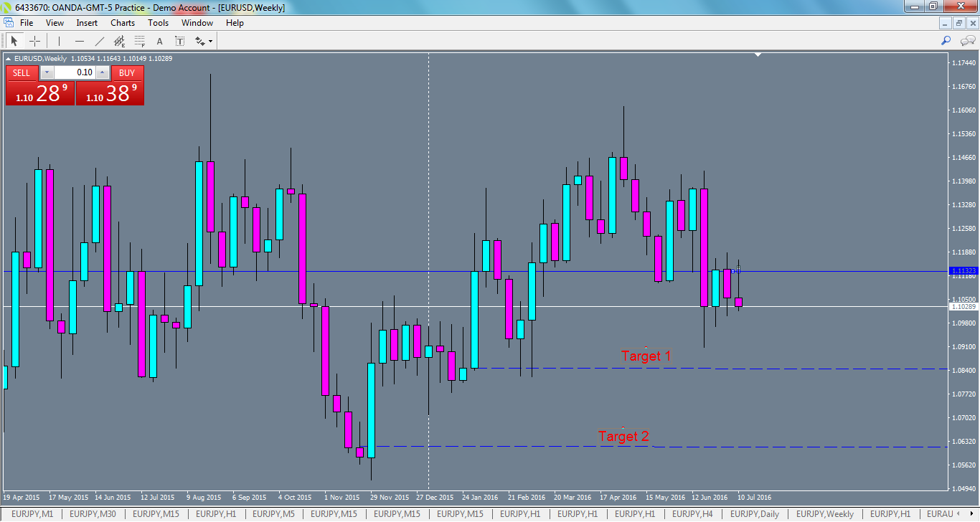Expand the arrows tool dropdown
The image size is (980, 522).
pos(210,41)
